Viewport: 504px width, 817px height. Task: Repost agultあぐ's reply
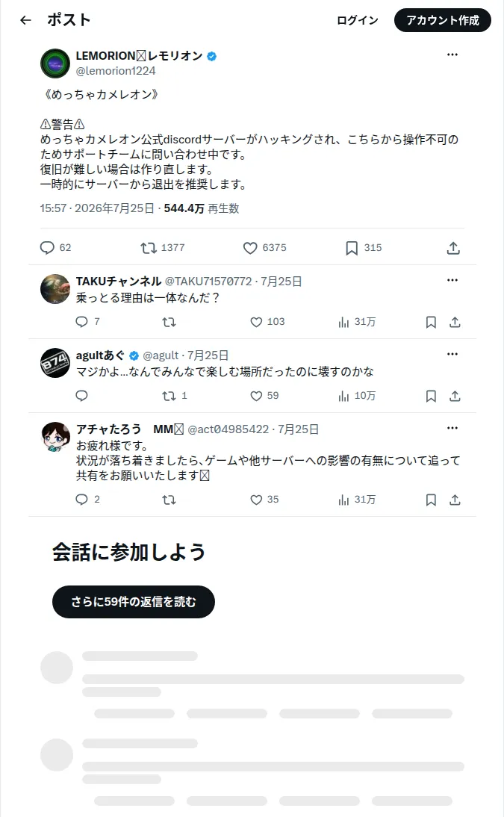click(x=174, y=396)
